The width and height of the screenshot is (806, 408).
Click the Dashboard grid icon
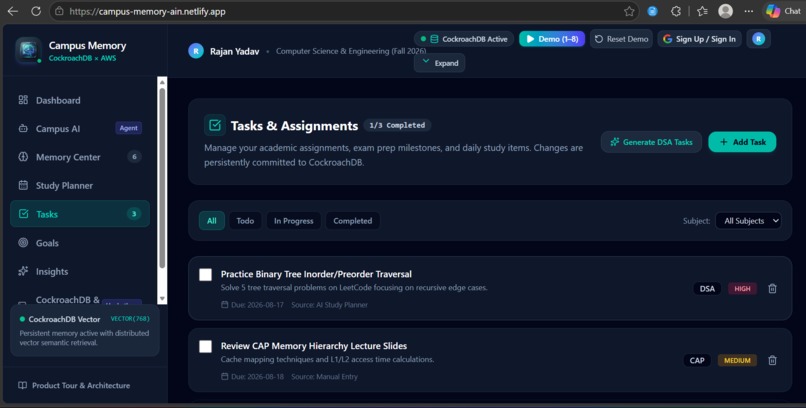[23, 100]
